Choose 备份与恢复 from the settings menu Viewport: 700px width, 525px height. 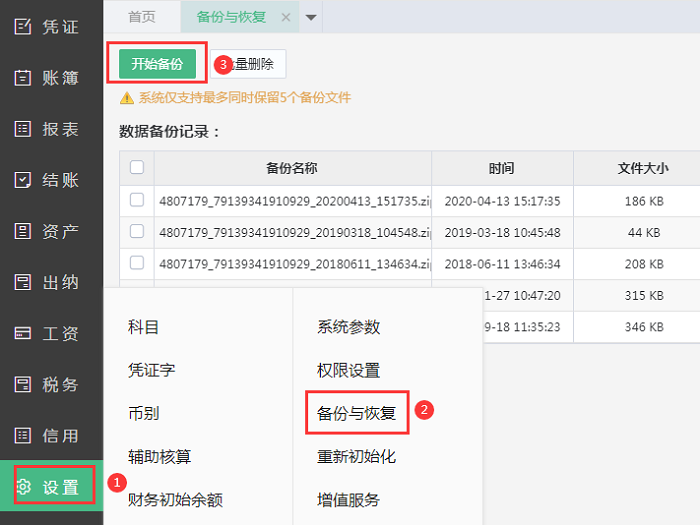[356, 413]
